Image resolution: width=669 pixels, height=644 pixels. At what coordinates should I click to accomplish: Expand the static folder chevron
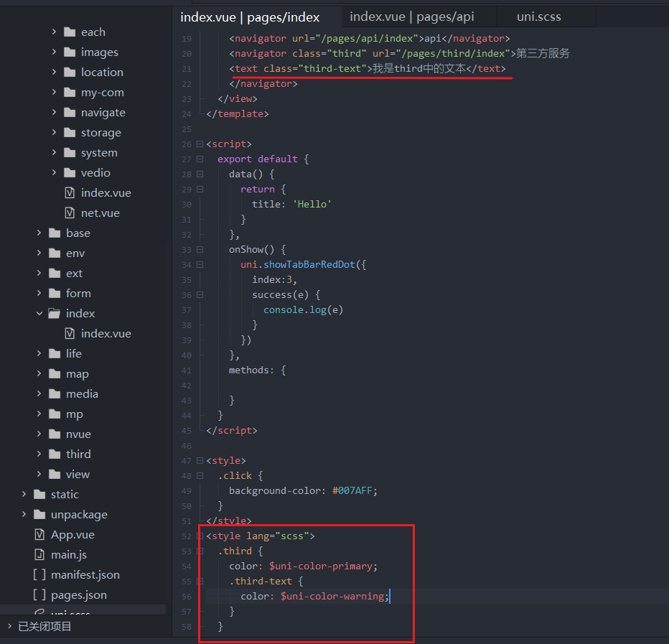click(x=24, y=494)
